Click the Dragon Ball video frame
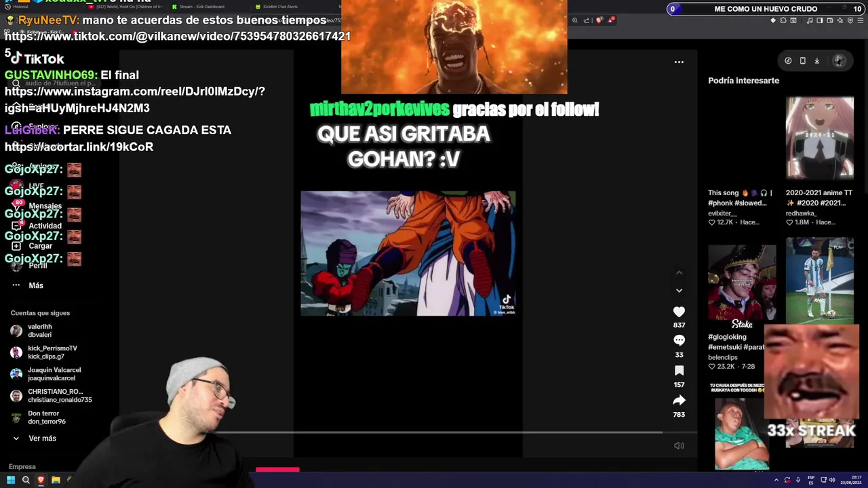Viewport: 868px width, 488px height. 408,253
